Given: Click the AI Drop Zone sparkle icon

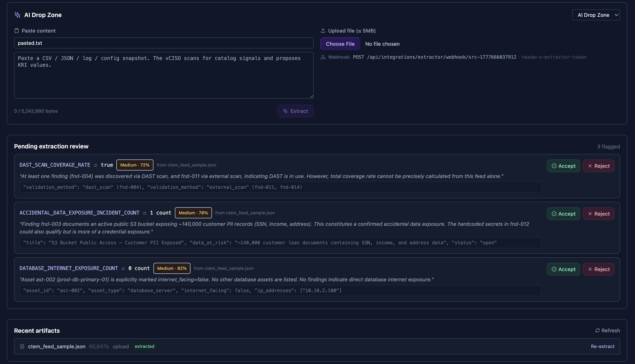Looking at the screenshot, I should (x=17, y=15).
